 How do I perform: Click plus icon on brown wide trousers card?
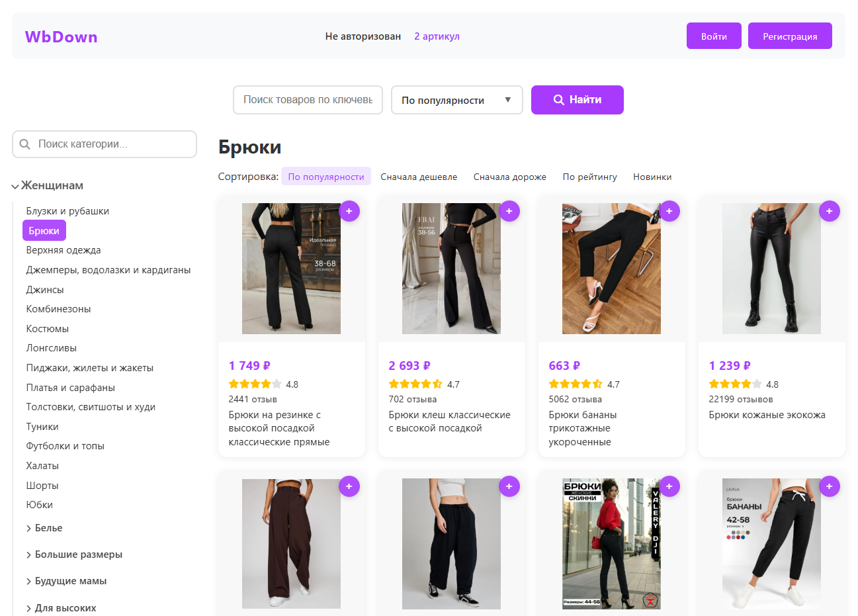349,486
